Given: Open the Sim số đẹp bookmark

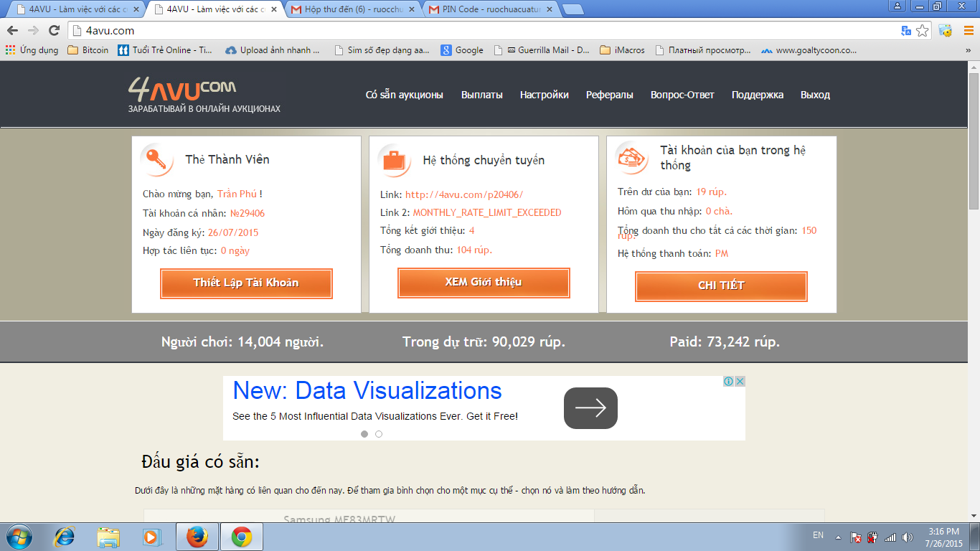Looking at the screenshot, I should click(382, 50).
